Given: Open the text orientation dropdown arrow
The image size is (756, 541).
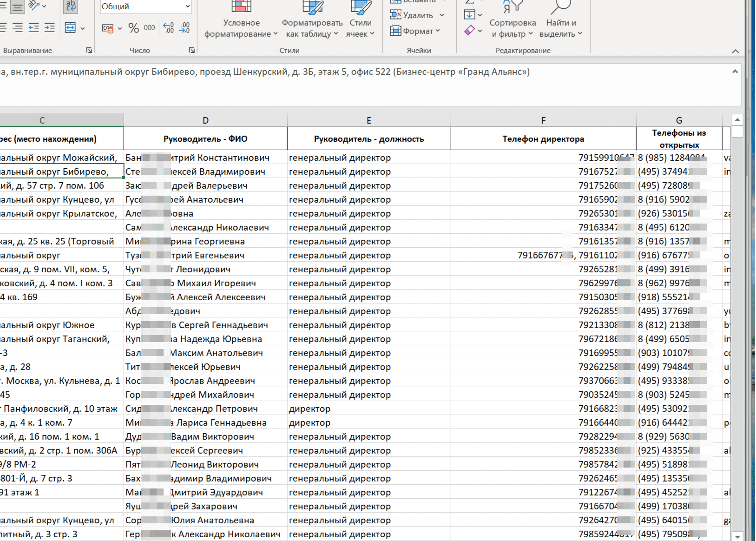Looking at the screenshot, I should (44, 7).
